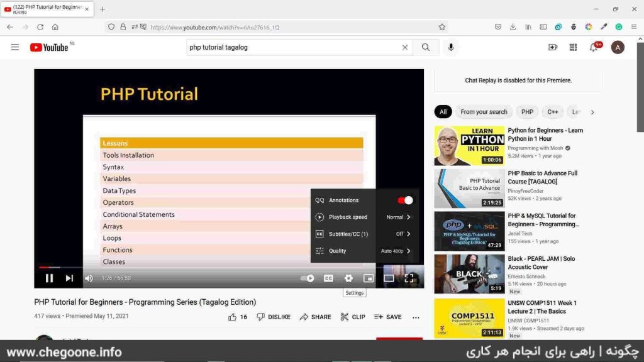Open Firefox application menu
Image resolution: width=644 pixels, height=362 pixels.
pyautogui.click(x=634, y=27)
